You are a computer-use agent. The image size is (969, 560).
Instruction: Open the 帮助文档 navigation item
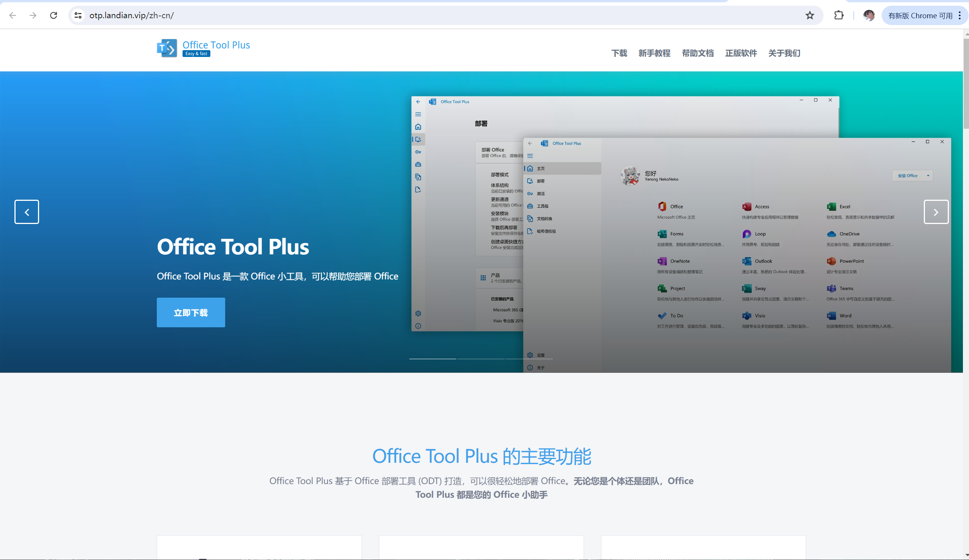click(x=698, y=53)
